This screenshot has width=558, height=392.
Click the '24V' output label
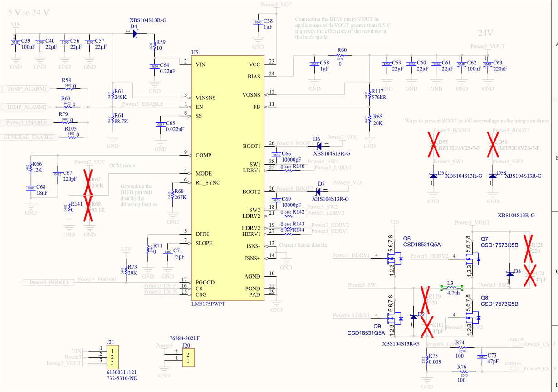(x=485, y=33)
